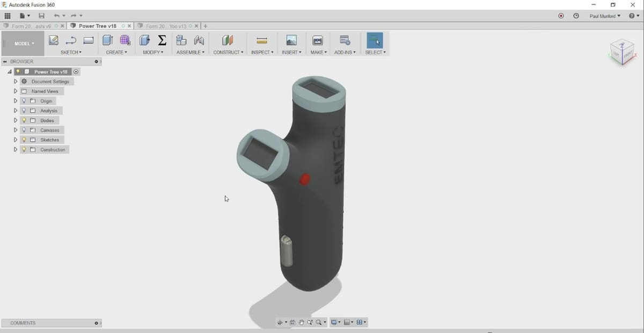644x333 pixels.
Task: Select the Extrude create tool icon
Action: coord(108,40)
